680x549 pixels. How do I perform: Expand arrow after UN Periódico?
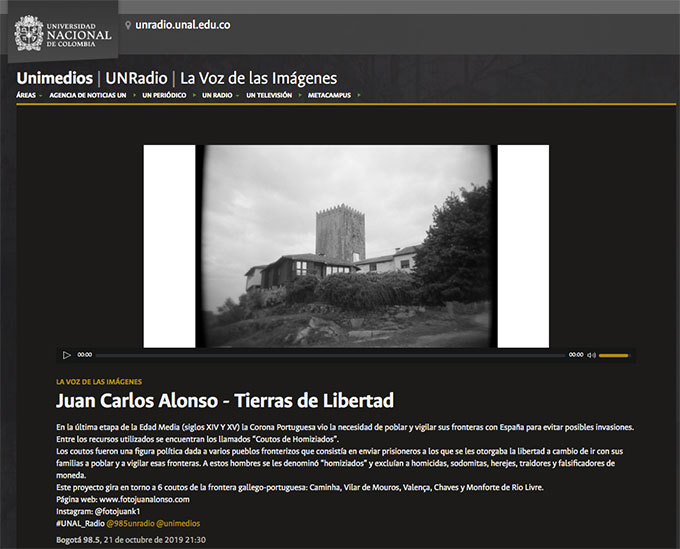[x=194, y=95]
